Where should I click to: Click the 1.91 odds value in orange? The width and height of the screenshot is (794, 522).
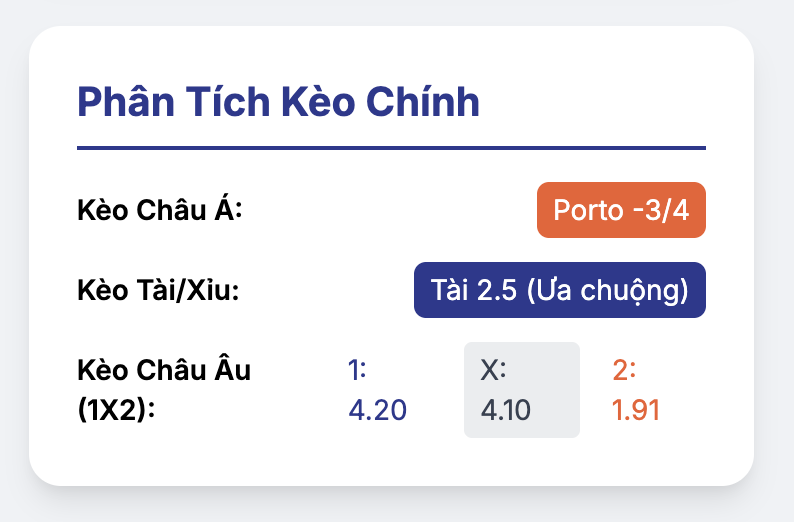click(x=636, y=410)
